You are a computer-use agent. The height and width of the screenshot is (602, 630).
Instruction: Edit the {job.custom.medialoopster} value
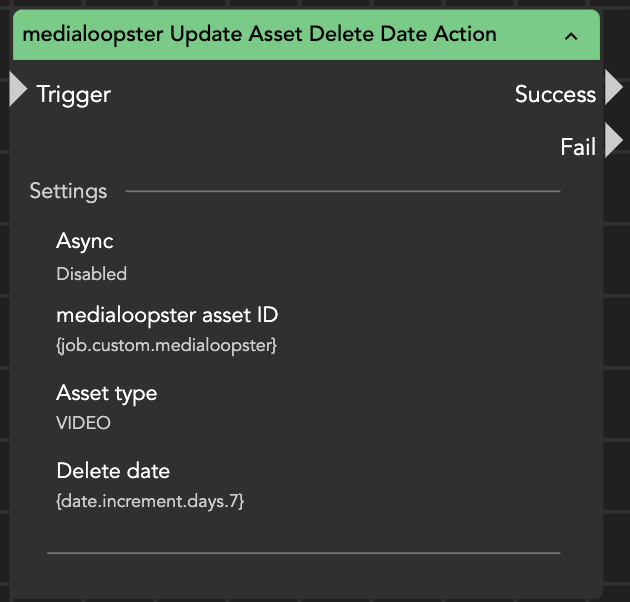point(166,346)
